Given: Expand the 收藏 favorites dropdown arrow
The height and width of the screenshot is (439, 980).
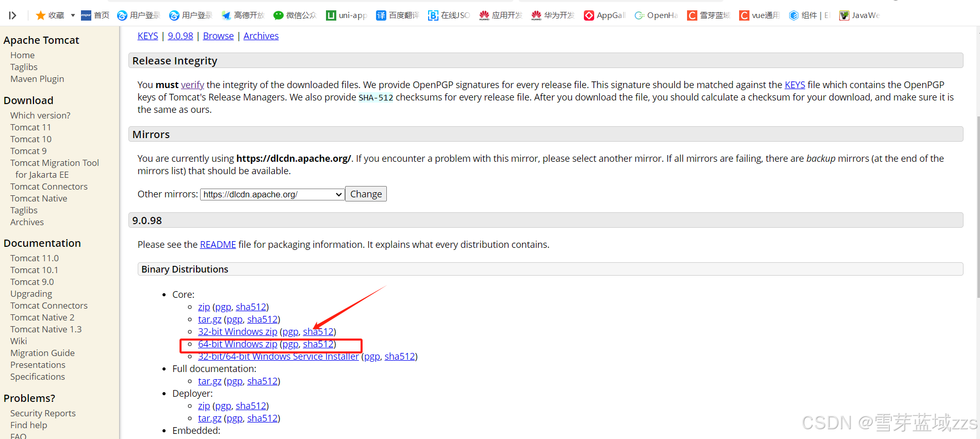Looking at the screenshot, I should [73, 15].
